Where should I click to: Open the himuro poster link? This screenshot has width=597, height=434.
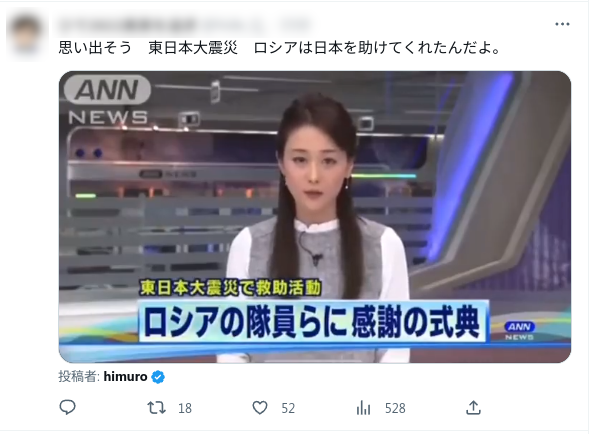click(x=125, y=377)
